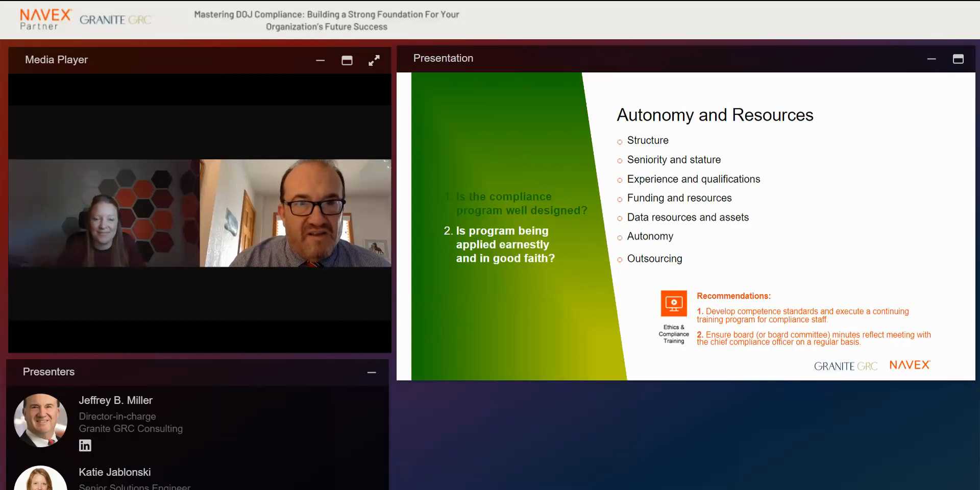Click recommendation 2 about board minutes
This screenshot has width=980, height=490.
[x=814, y=338]
